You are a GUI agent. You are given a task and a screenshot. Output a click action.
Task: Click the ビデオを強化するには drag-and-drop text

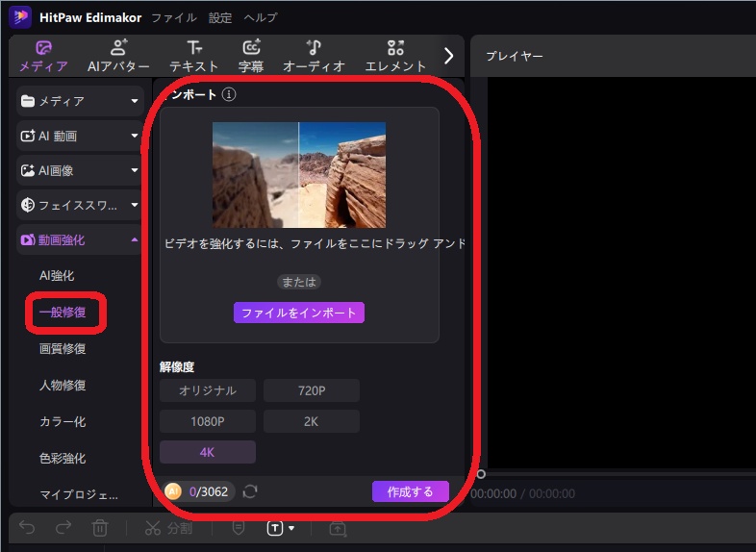point(315,243)
